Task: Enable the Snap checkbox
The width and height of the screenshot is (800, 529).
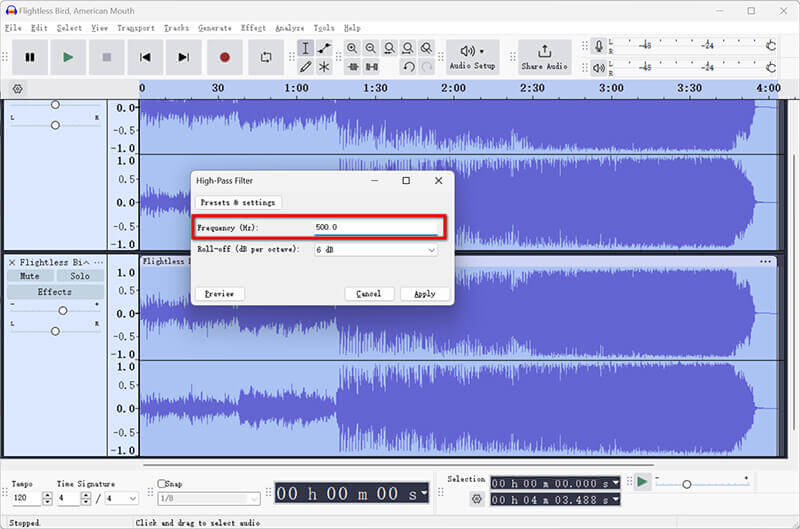Action: 162,483
